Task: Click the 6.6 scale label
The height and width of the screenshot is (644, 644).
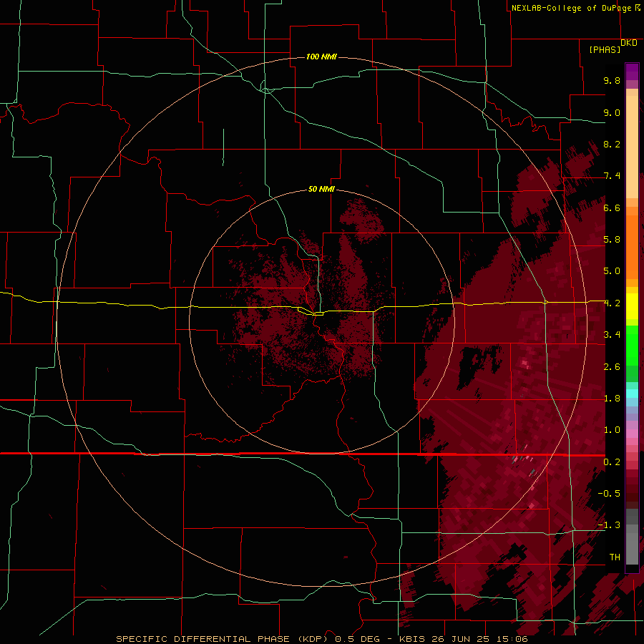Action: (612, 208)
